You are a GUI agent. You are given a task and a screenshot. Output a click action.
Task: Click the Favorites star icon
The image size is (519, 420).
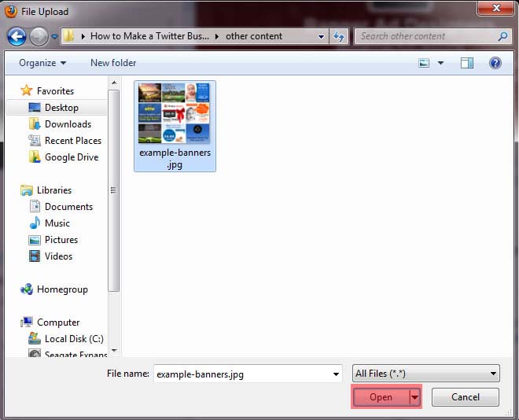[27, 90]
